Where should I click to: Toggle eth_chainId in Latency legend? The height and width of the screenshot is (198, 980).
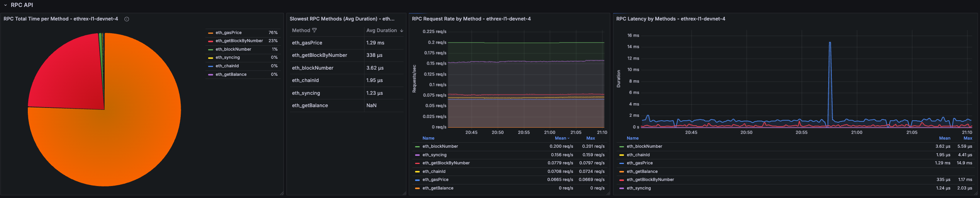(638, 155)
